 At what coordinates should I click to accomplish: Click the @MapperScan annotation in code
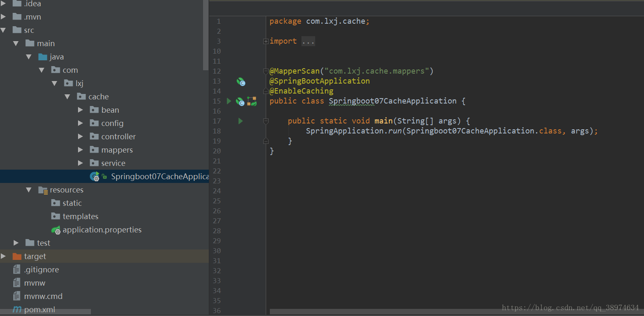294,71
